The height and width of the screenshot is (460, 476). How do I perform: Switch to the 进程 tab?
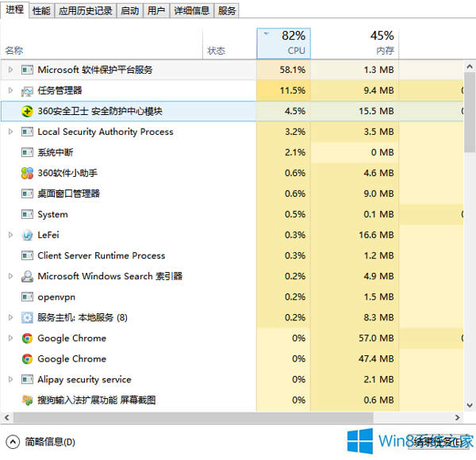pyautogui.click(x=14, y=10)
